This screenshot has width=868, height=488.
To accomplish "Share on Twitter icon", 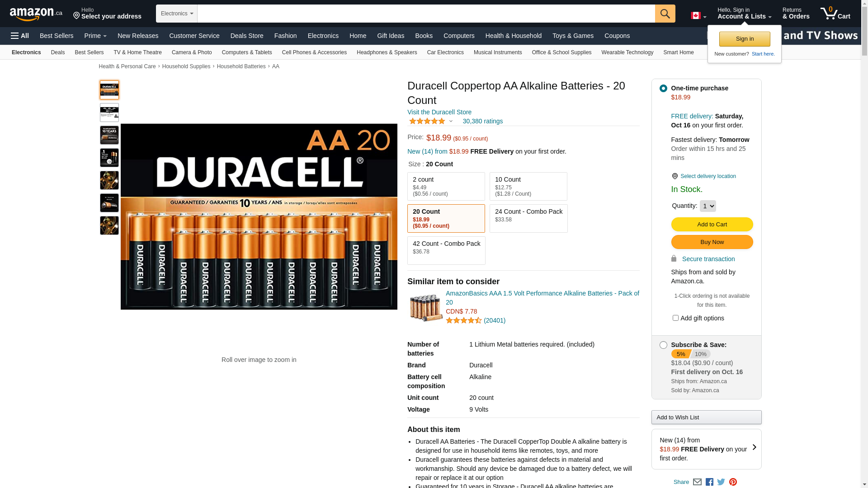I will [721, 482].
